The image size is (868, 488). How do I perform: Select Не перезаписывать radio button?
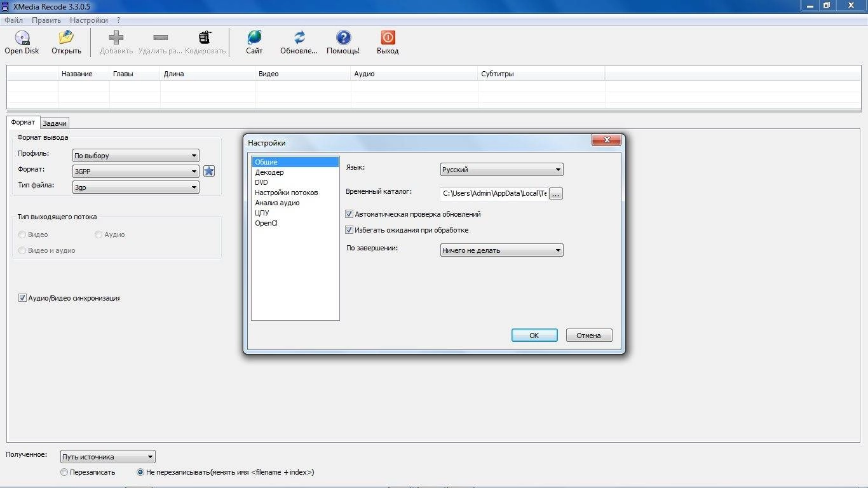[140, 472]
